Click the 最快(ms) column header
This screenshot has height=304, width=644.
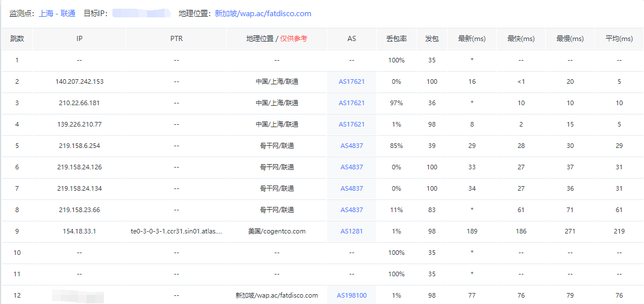point(521,39)
